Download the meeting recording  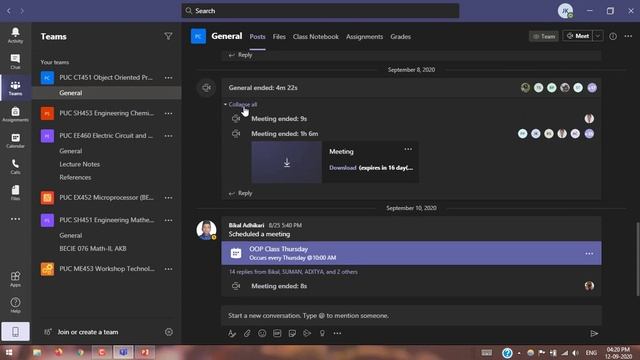(343, 168)
